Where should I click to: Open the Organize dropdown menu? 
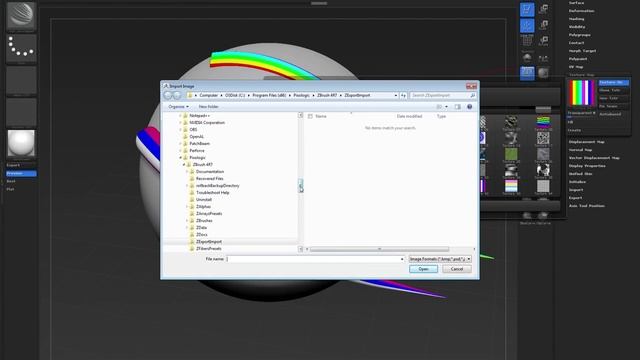coord(178,107)
